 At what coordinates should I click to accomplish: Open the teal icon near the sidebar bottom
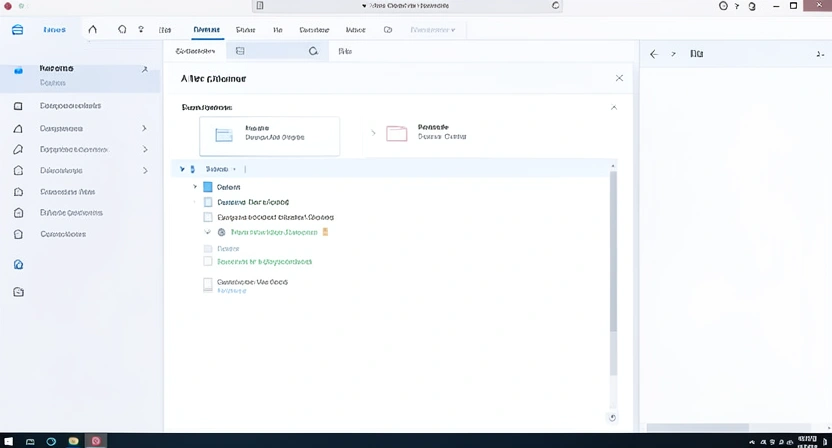[18, 265]
